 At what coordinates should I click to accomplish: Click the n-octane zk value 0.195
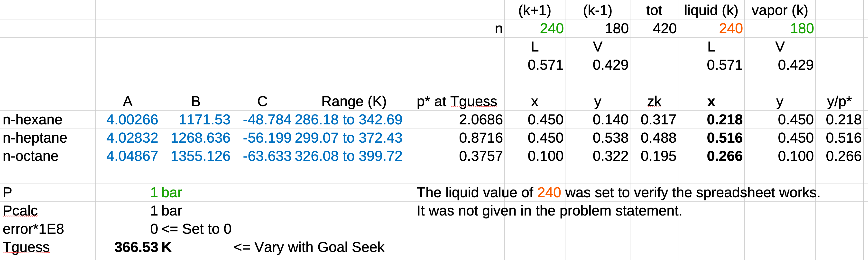[658, 156]
